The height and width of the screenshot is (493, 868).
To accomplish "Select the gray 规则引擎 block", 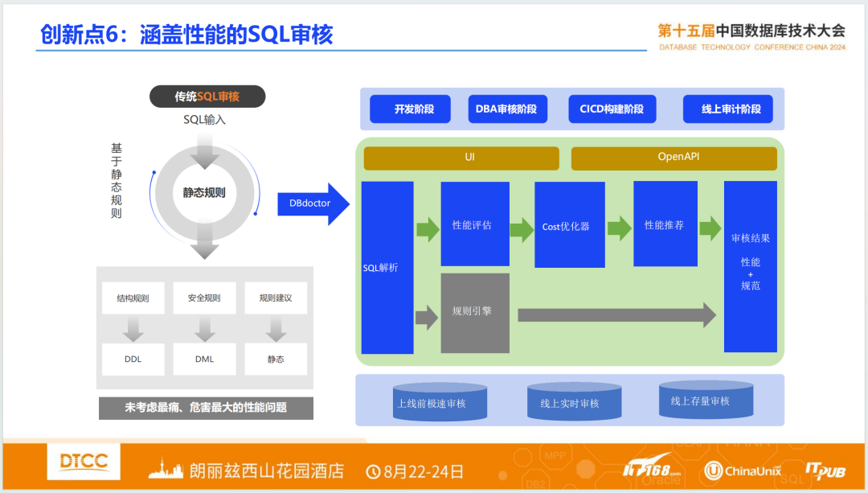I will click(475, 313).
